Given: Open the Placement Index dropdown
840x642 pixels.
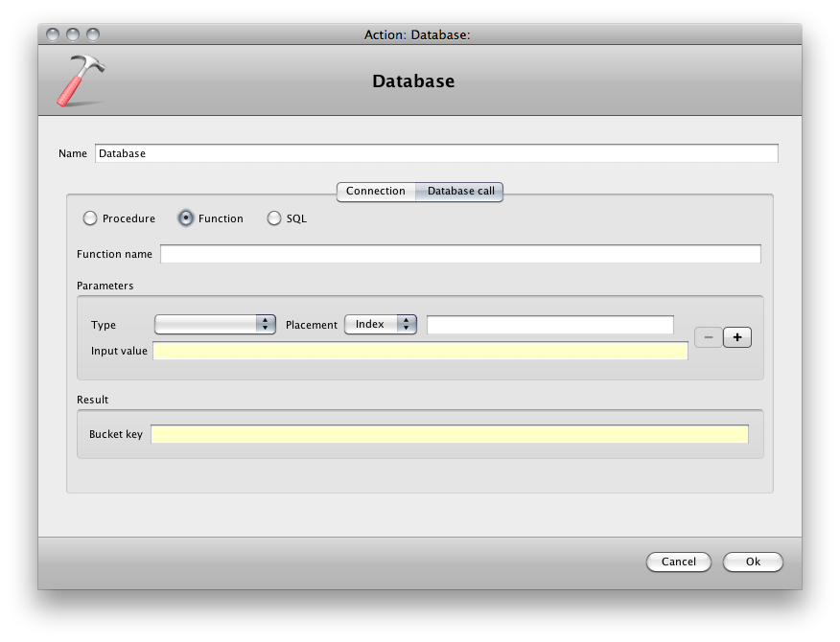Looking at the screenshot, I should pyautogui.click(x=381, y=325).
